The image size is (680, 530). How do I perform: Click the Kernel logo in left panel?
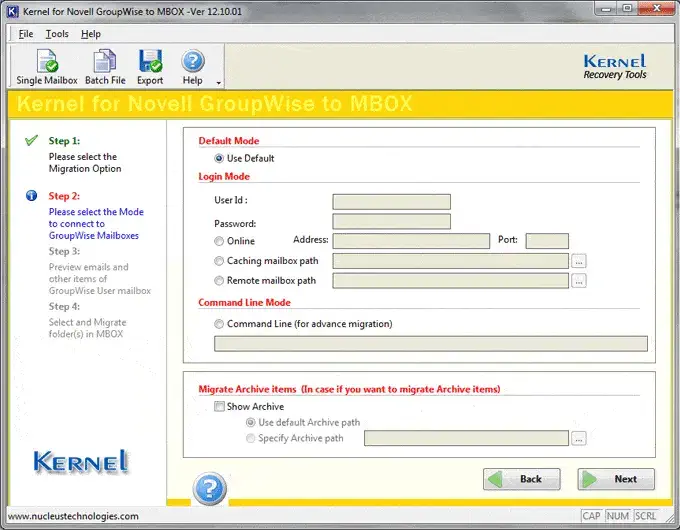click(x=81, y=461)
